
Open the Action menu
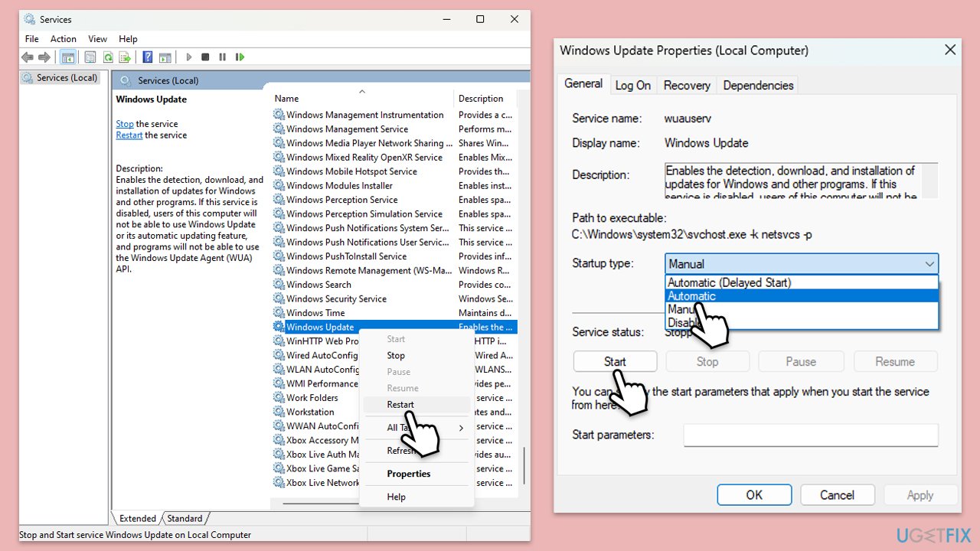(x=64, y=39)
